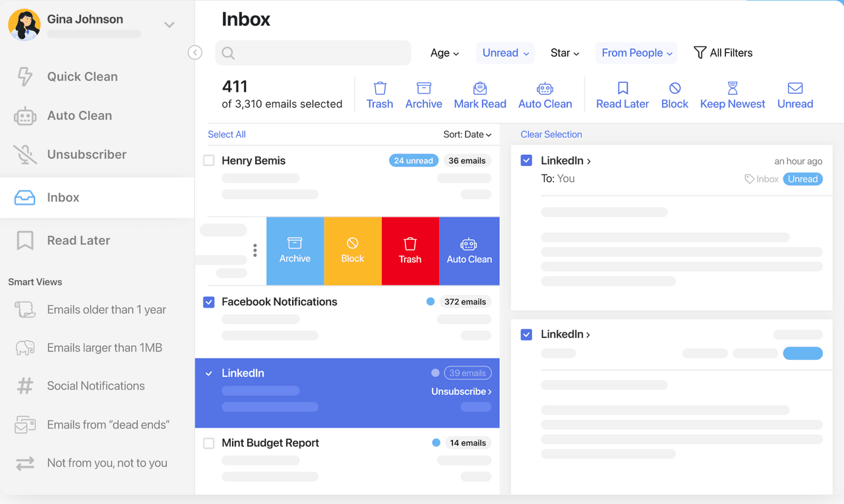Click the Read Later bookmark toolbar icon
Screen dimensions: 844x504
pos(622,88)
